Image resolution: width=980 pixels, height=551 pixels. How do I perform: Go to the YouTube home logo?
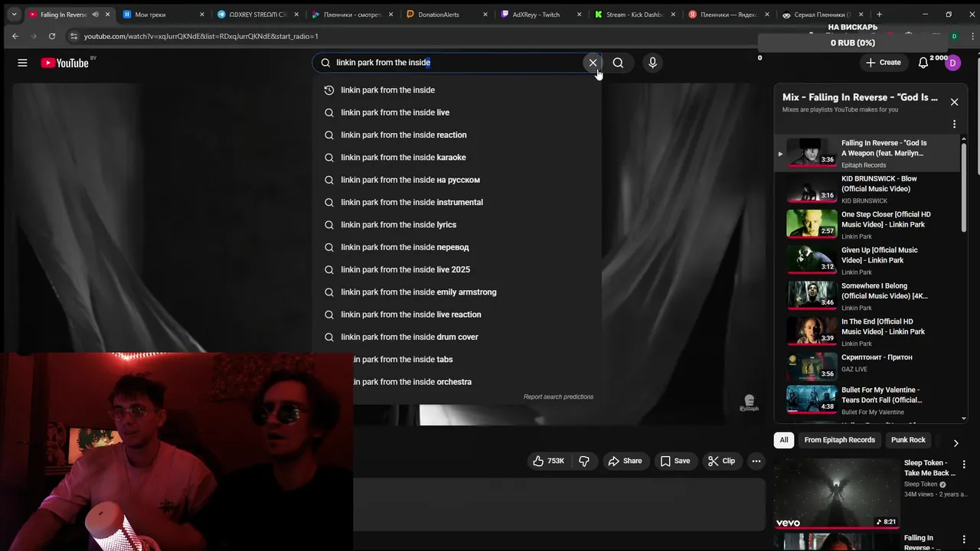click(66, 63)
